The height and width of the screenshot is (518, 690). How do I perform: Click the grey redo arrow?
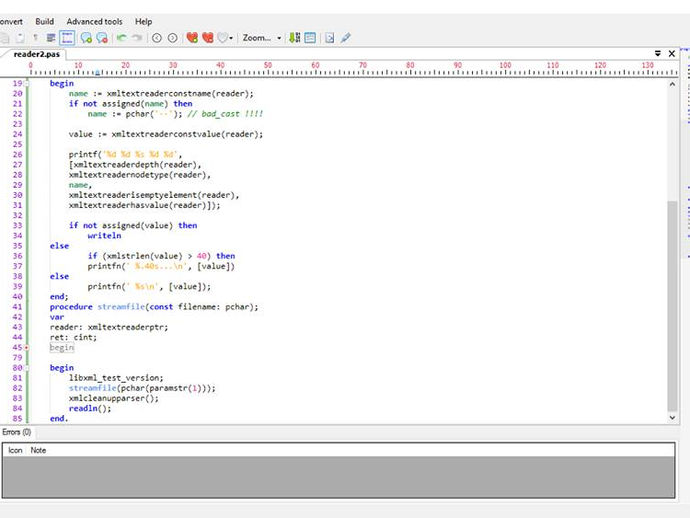137,38
